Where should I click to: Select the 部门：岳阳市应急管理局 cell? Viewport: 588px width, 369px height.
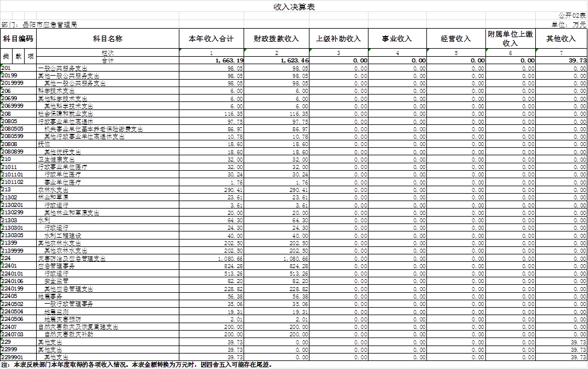[x=40, y=25]
